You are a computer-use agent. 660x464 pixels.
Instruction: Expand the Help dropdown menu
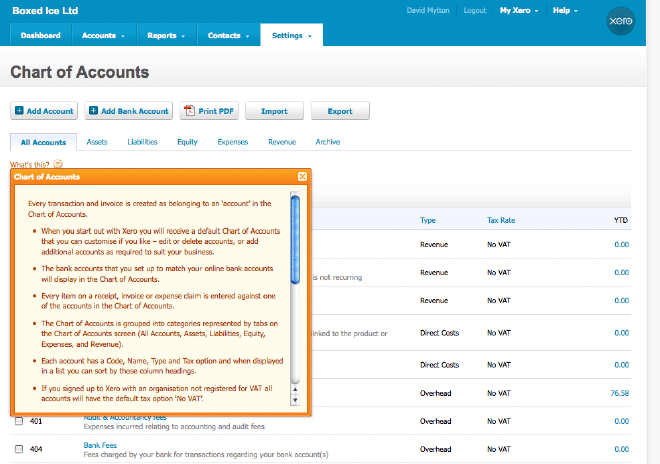pyautogui.click(x=566, y=11)
